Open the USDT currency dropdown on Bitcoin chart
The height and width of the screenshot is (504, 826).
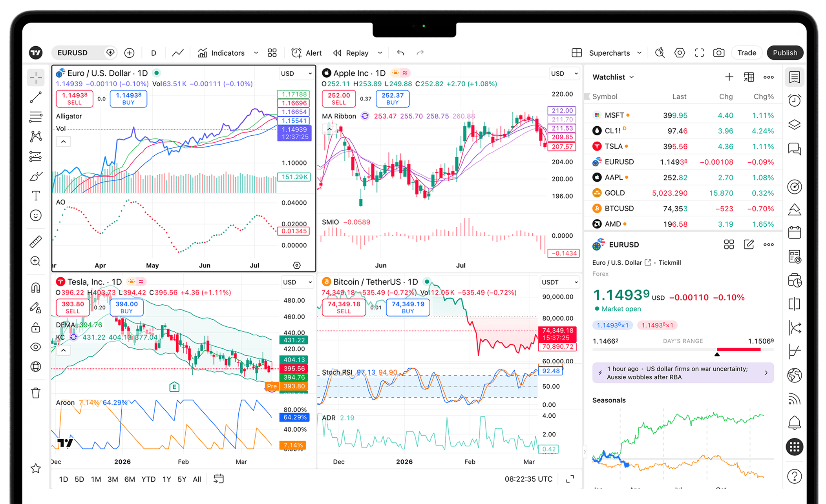coord(559,282)
